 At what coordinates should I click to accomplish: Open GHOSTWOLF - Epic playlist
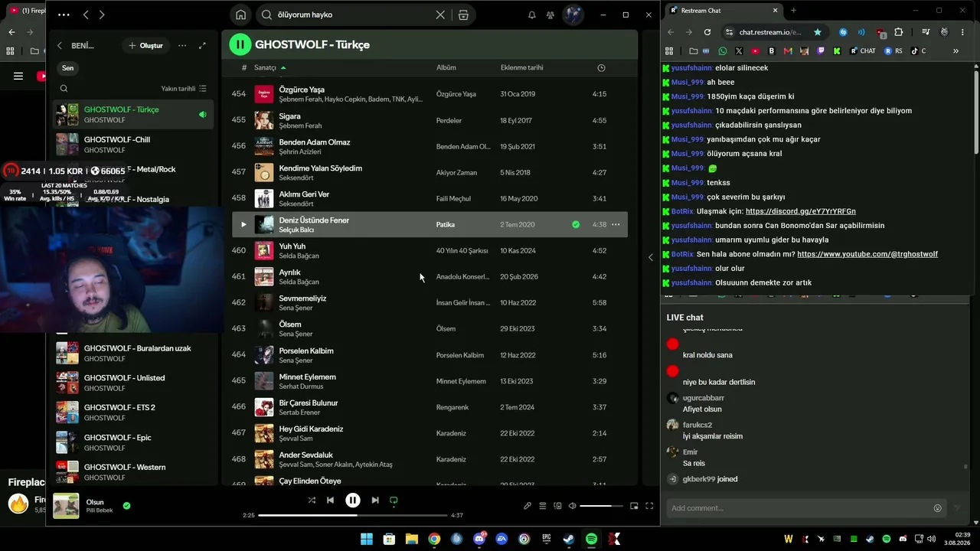coord(134,442)
